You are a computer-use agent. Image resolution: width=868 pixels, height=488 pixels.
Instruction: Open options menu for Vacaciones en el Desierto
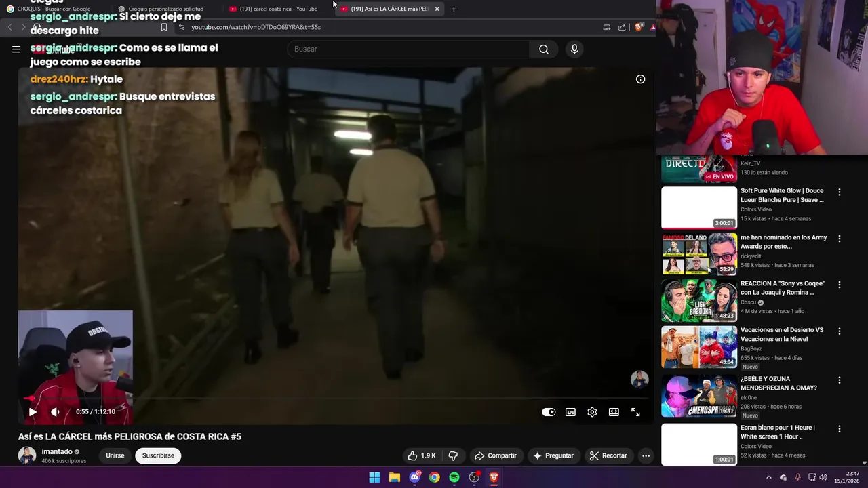coord(839,331)
